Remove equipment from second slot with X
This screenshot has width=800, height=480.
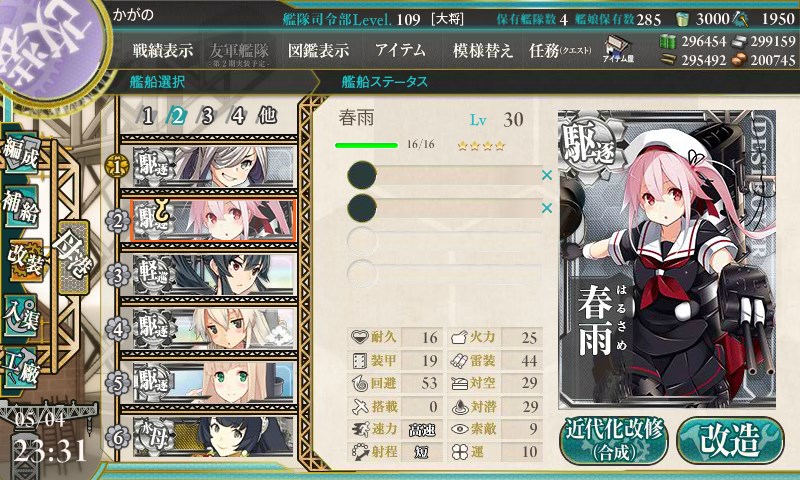click(547, 208)
